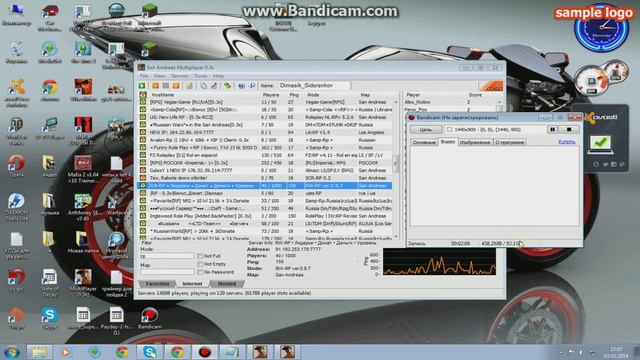The width and height of the screenshot is (640, 360).
Task: Toggle the No Password filter checkbox
Action: click(x=200, y=272)
